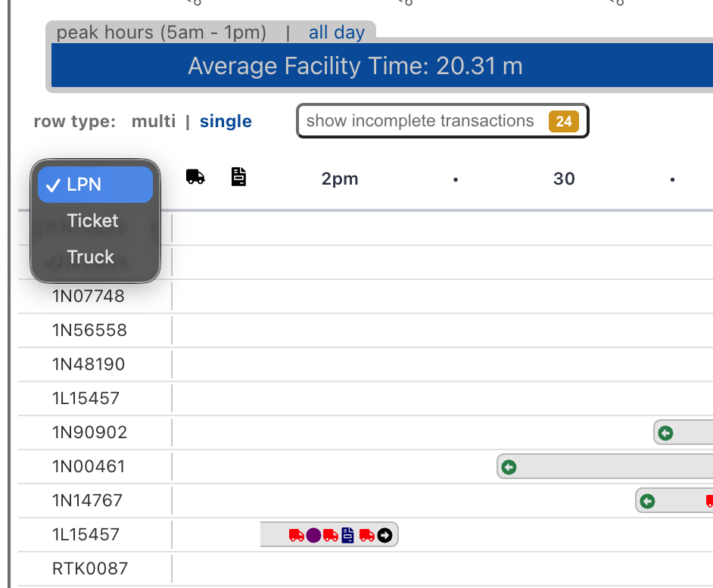This screenshot has height=588, width=713.
Task: Click the purple circle marker on the 1L15457 row
Action: (313, 534)
